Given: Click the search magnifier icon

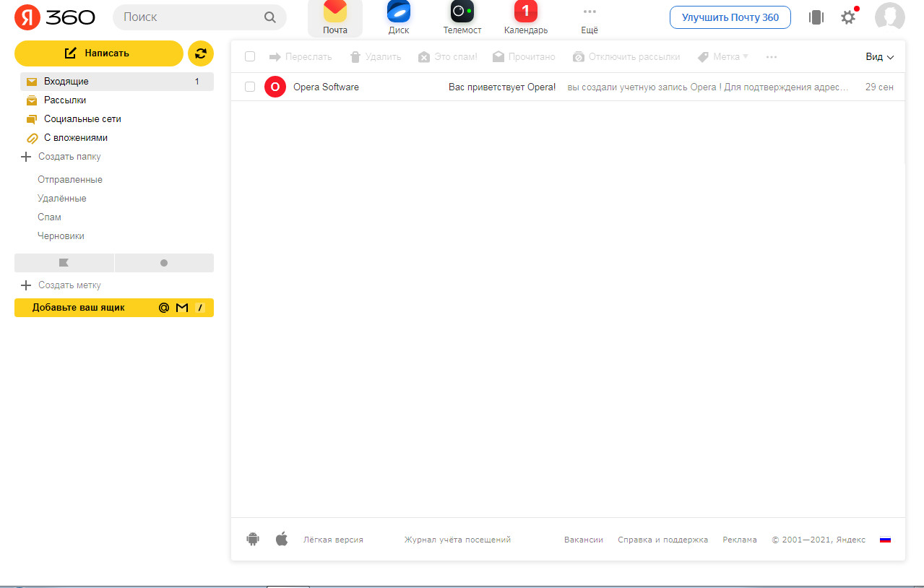Looking at the screenshot, I should [270, 17].
